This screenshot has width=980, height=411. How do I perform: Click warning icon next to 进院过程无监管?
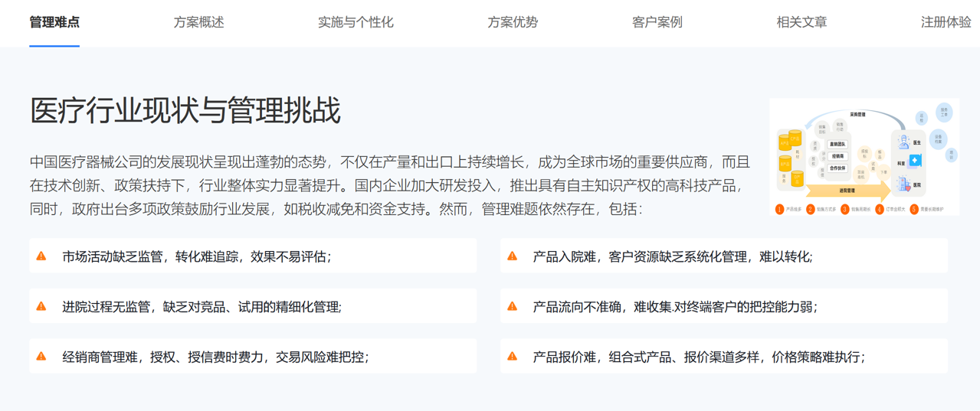point(41,307)
